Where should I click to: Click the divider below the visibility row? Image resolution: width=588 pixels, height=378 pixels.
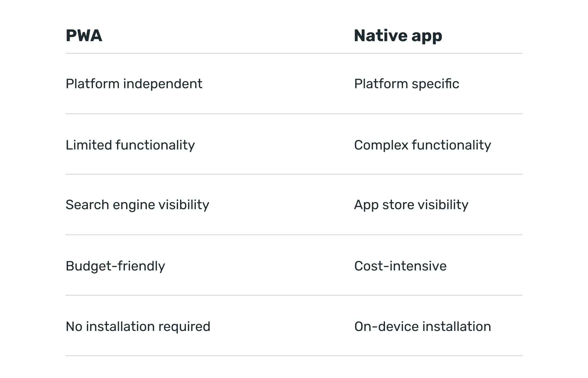[x=294, y=235]
